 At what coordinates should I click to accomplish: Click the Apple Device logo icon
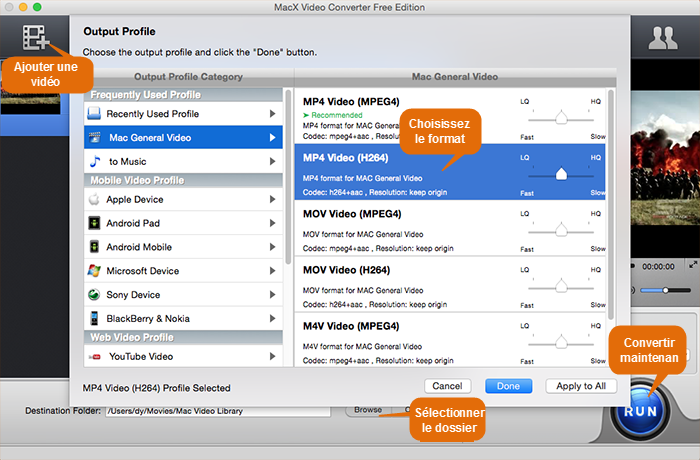pos(94,199)
